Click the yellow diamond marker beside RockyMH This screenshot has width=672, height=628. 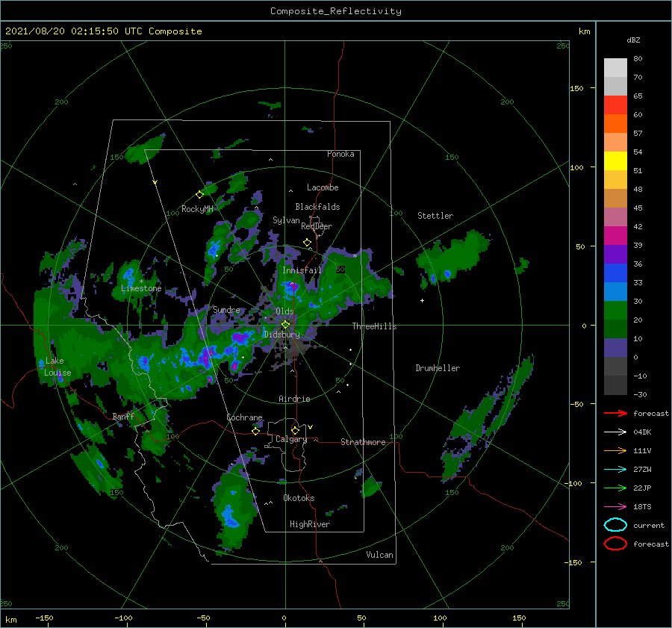tap(199, 195)
